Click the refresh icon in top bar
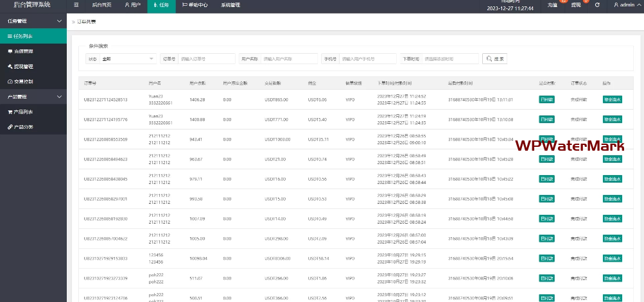 (x=597, y=5)
